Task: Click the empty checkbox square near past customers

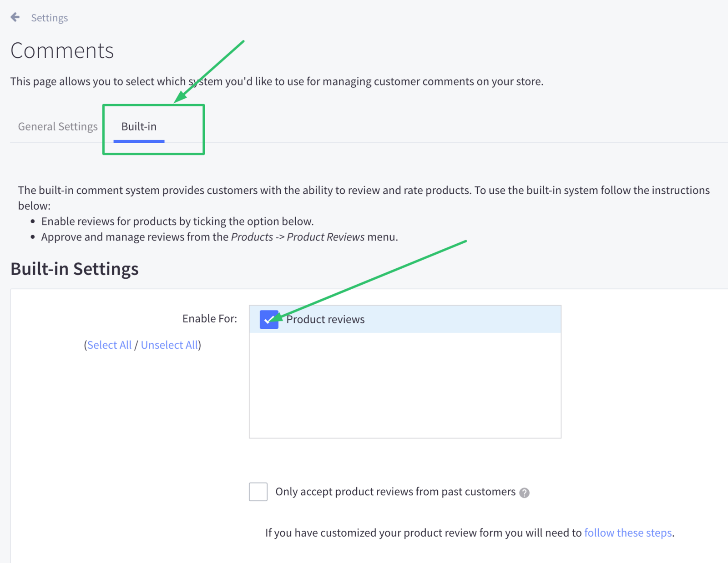Action: pyautogui.click(x=258, y=492)
